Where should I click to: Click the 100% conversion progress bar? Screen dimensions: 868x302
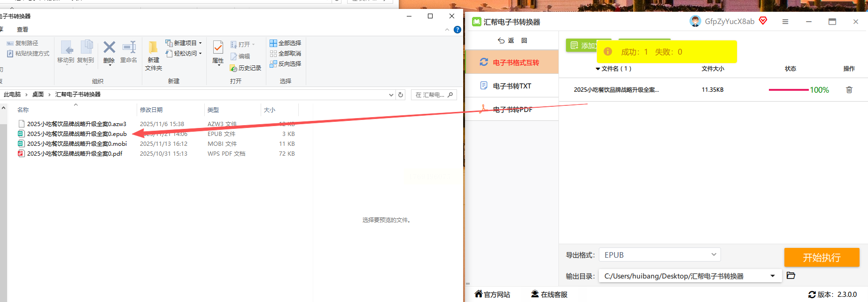pyautogui.click(x=789, y=90)
